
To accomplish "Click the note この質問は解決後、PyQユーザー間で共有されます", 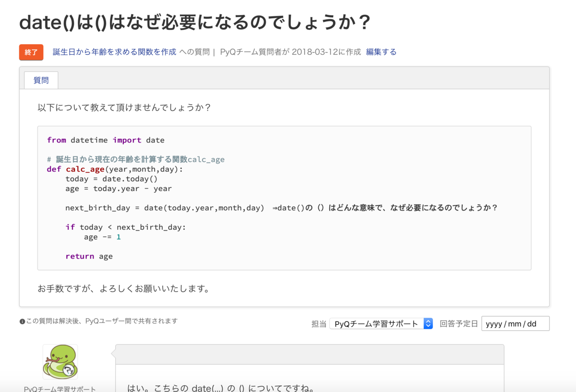I will tap(102, 321).
